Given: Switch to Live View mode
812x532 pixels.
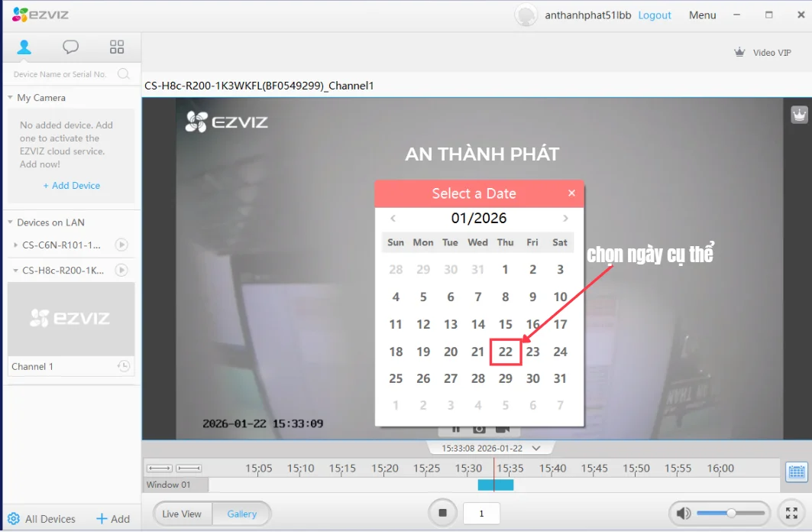Looking at the screenshot, I should pyautogui.click(x=182, y=514).
